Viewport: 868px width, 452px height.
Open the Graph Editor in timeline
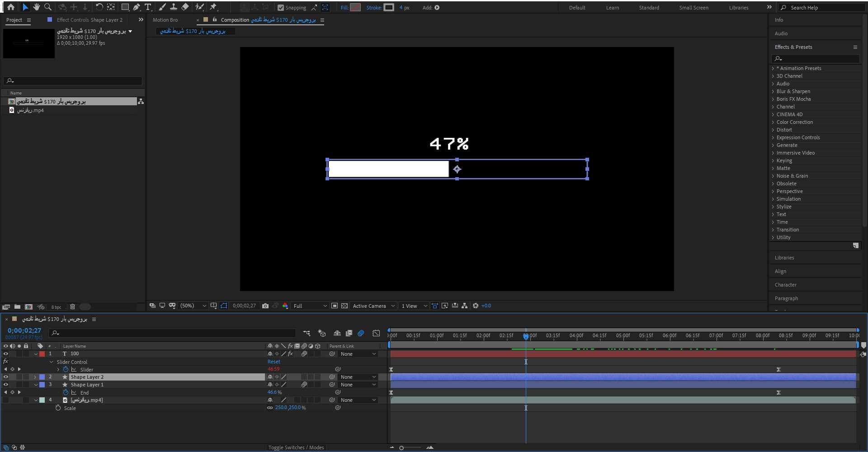point(376,333)
